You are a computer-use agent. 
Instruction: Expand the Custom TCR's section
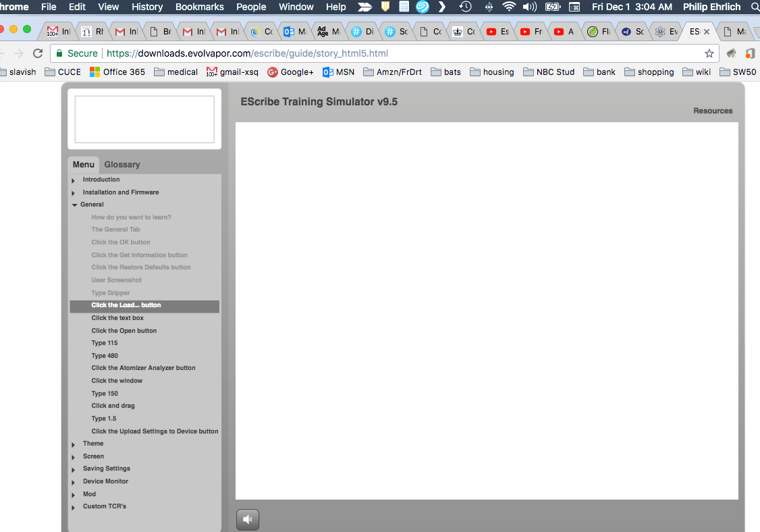(104, 506)
